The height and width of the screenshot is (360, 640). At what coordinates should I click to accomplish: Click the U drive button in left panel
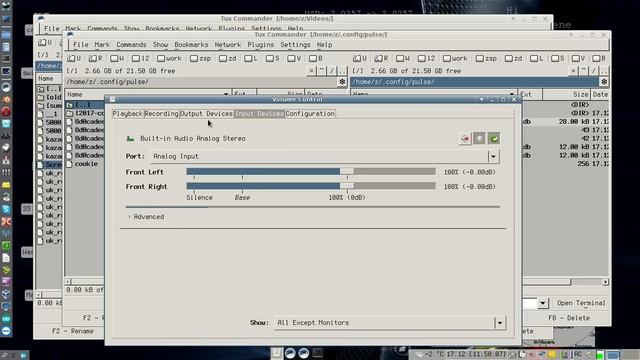click(74, 58)
